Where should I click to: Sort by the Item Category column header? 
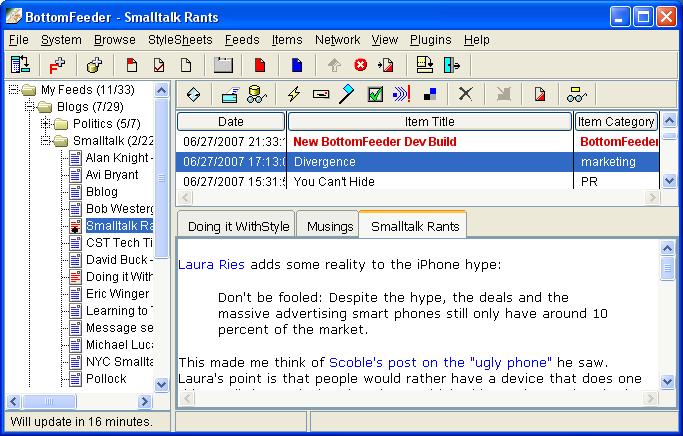(x=616, y=122)
